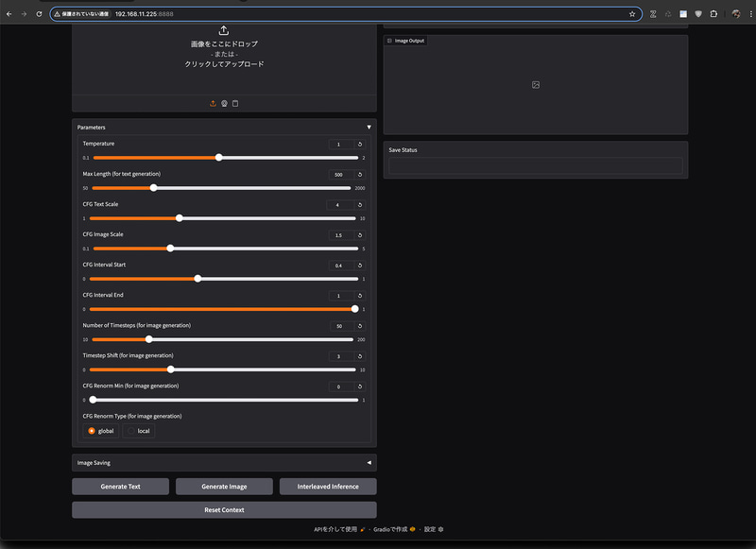Click the image drop area to upload

coord(224,58)
